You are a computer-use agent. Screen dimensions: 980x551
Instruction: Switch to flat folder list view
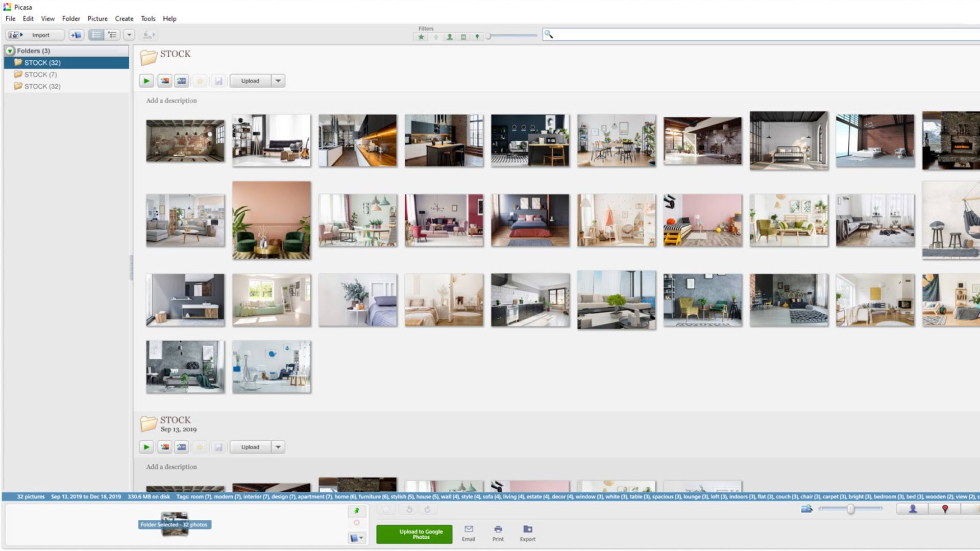click(x=96, y=35)
